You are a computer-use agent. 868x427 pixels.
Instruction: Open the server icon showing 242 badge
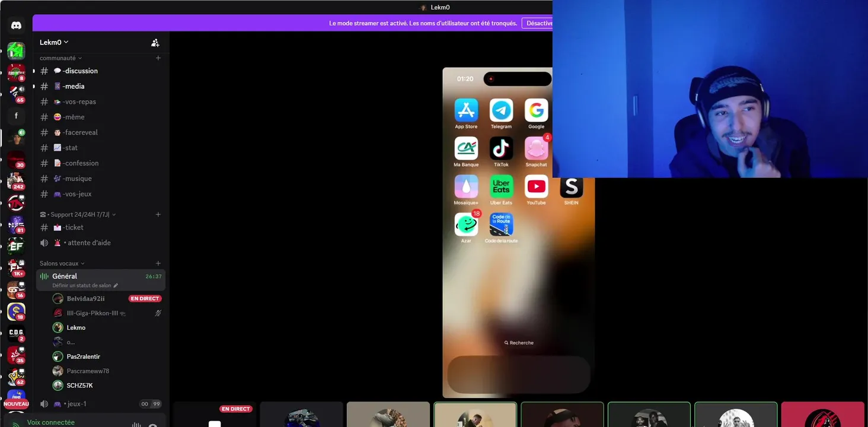[x=16, y=181]
